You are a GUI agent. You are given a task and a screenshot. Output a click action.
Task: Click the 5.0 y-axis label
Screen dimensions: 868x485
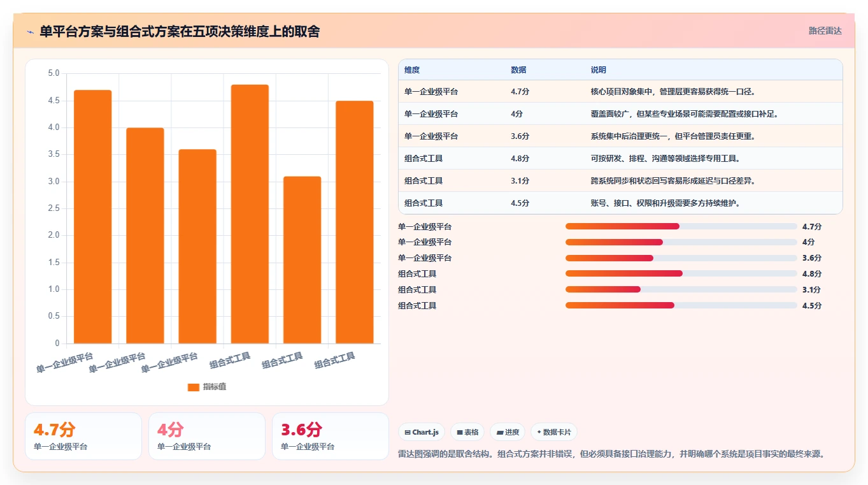point(53,73)
